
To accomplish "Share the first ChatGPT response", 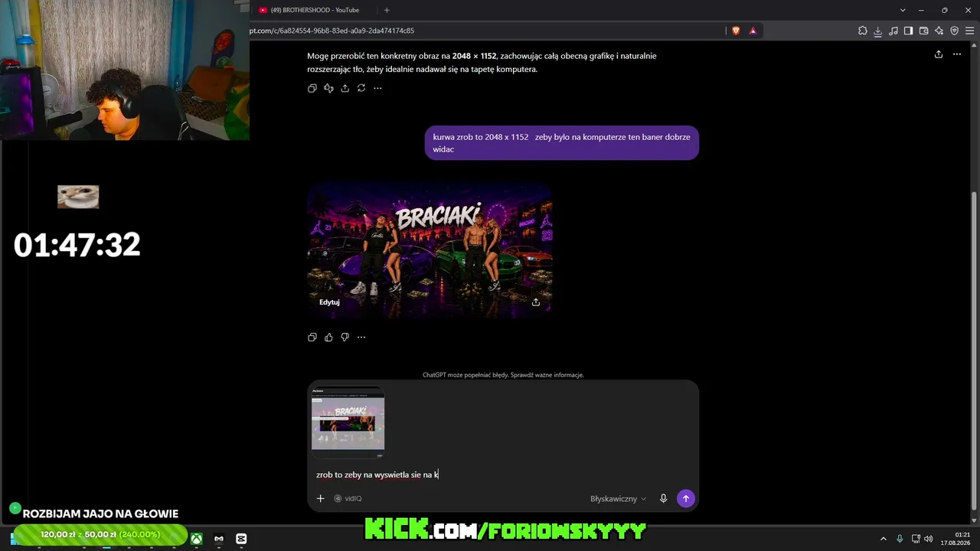I will click(345, 88).
